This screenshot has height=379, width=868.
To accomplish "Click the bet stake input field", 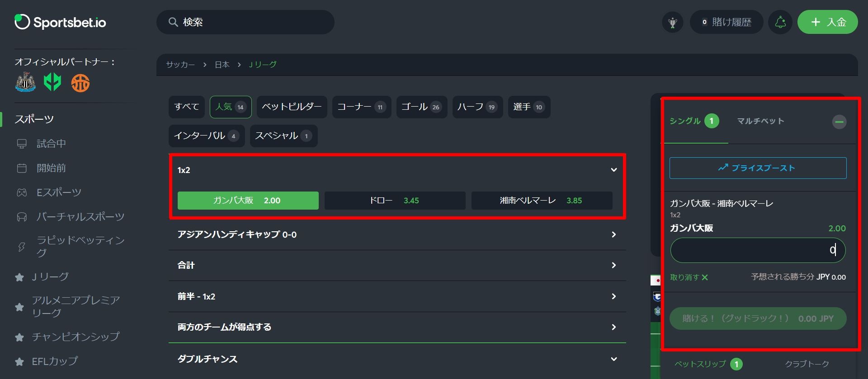I will pyautogui.click(x=758, y=250).
